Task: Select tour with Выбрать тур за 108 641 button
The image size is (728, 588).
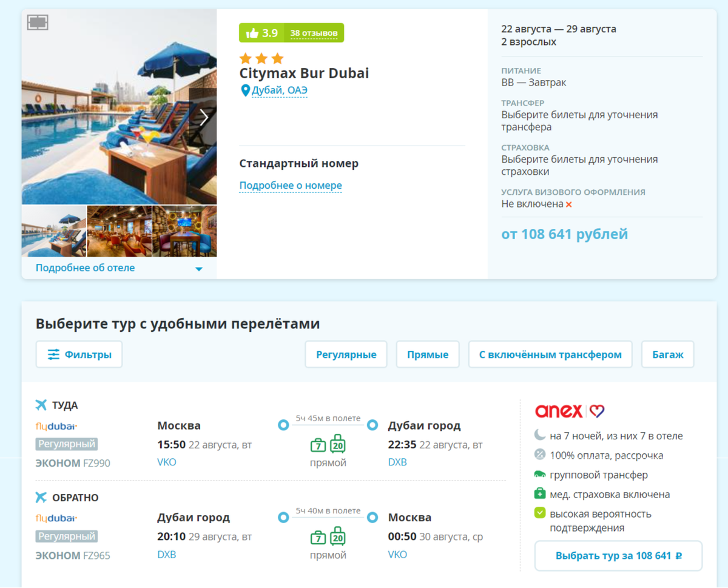Action: click(618, 556)
